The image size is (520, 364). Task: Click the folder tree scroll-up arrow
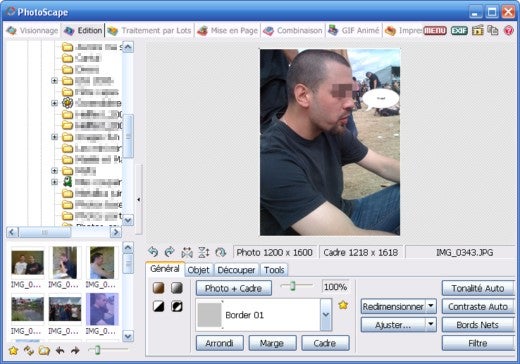tap(128, 47)
